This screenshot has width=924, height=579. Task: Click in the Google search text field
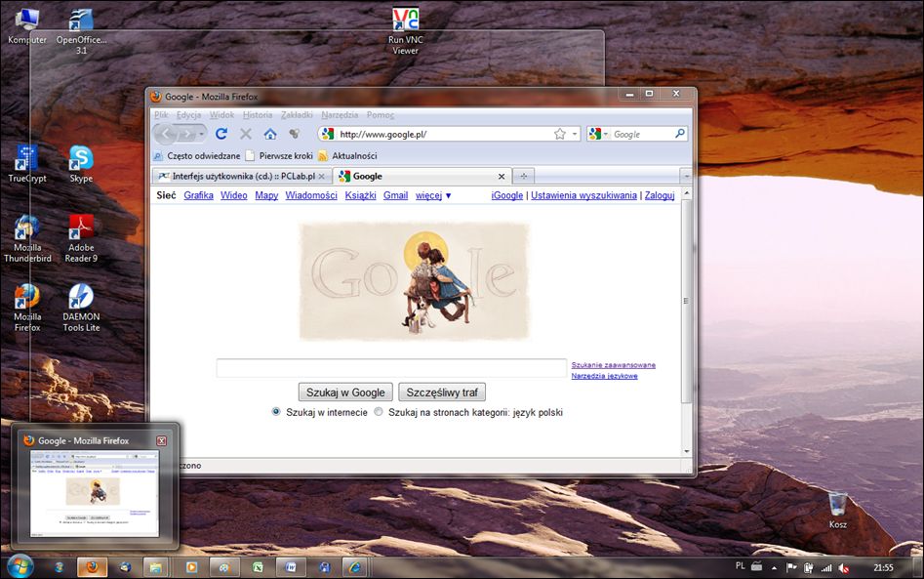coord(391,368)
